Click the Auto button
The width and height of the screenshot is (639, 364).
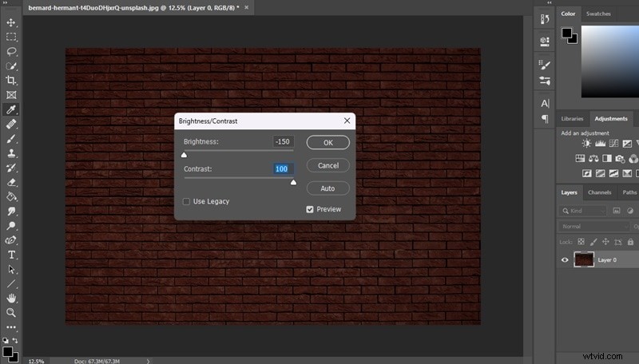point(328,188)
